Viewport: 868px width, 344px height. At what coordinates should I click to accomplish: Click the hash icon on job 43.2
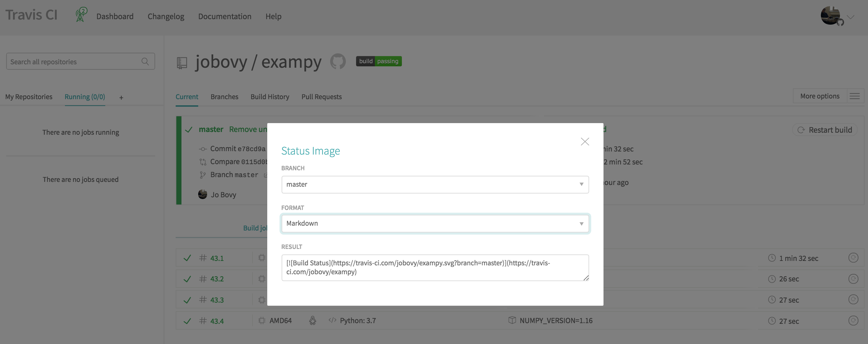pyautogui.click(x=203, y=279)
